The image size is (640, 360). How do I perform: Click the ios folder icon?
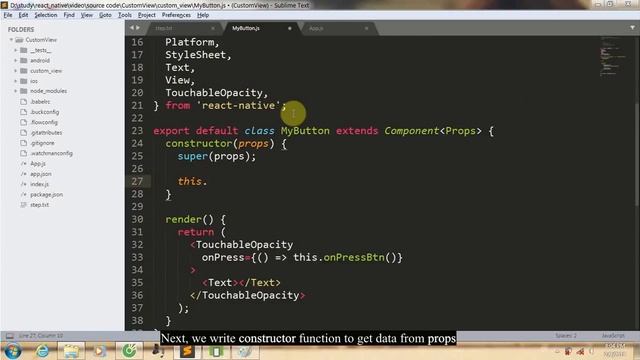coord(24,81)
